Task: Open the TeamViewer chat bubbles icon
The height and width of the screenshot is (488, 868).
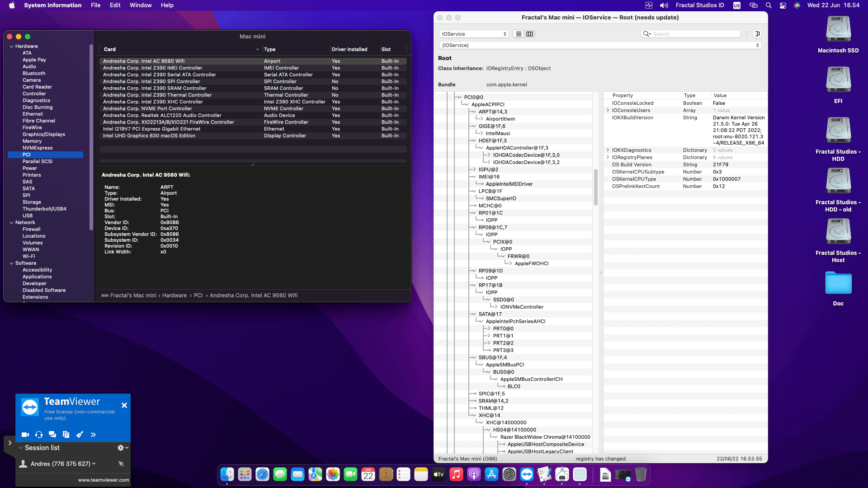Action: pos(52,435)
